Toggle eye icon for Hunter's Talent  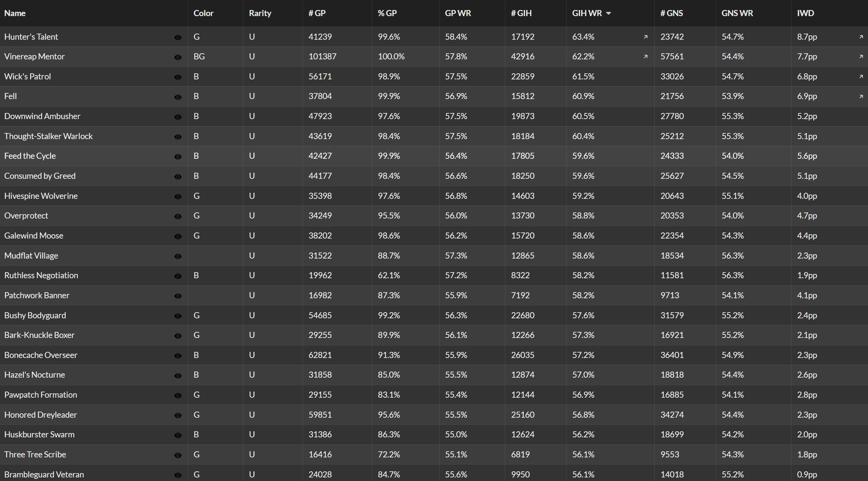pos(178,38)
